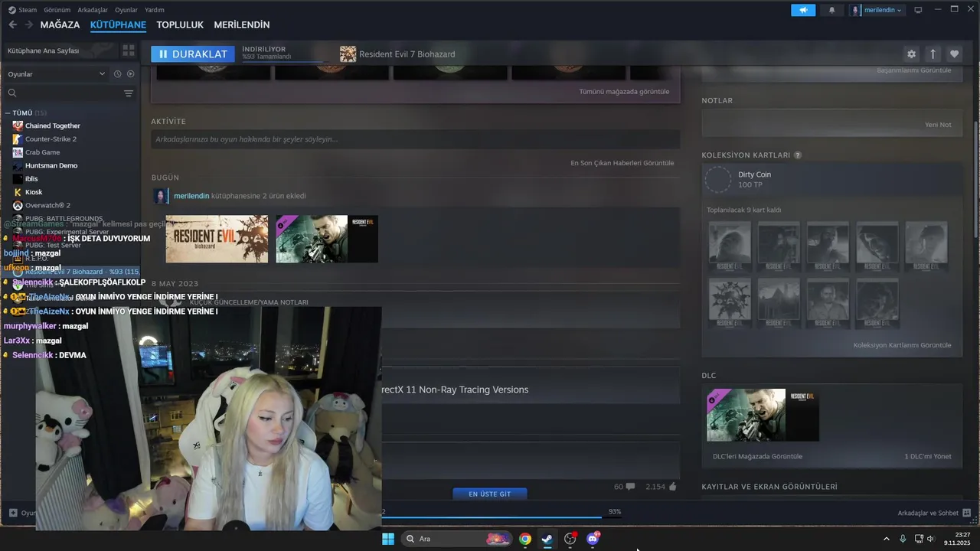Show hidden system tray icons
980x551 pixels.
[887, 539]
